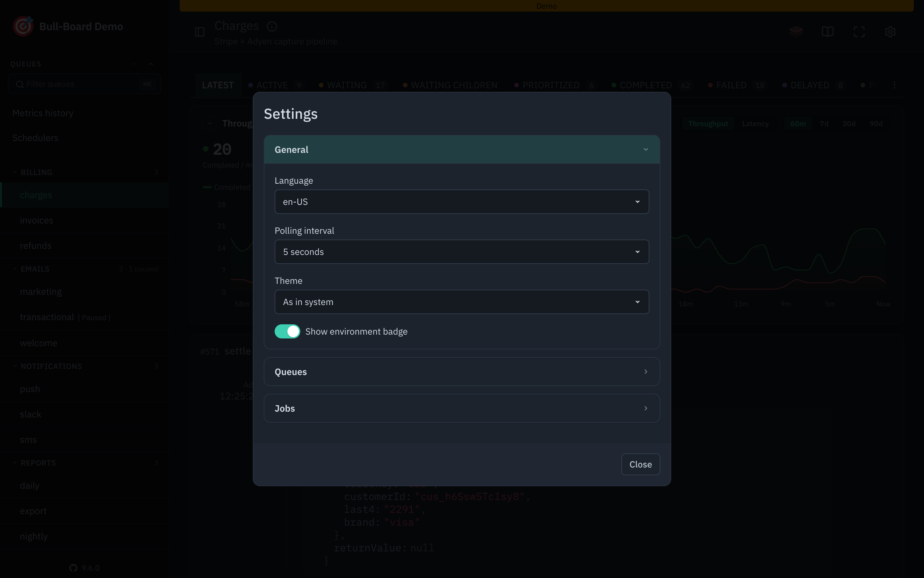Click the Bull-Board target logo
The width and height of the screenshot is (924, 578).
point(23,26)
